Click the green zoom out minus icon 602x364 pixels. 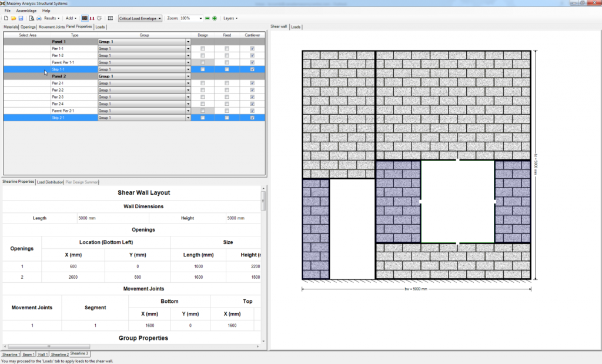tap(208, 18)
